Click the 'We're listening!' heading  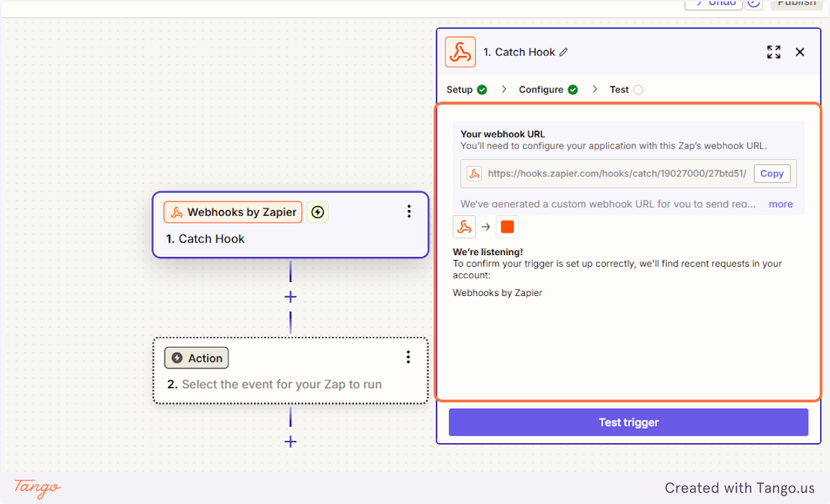488,252
